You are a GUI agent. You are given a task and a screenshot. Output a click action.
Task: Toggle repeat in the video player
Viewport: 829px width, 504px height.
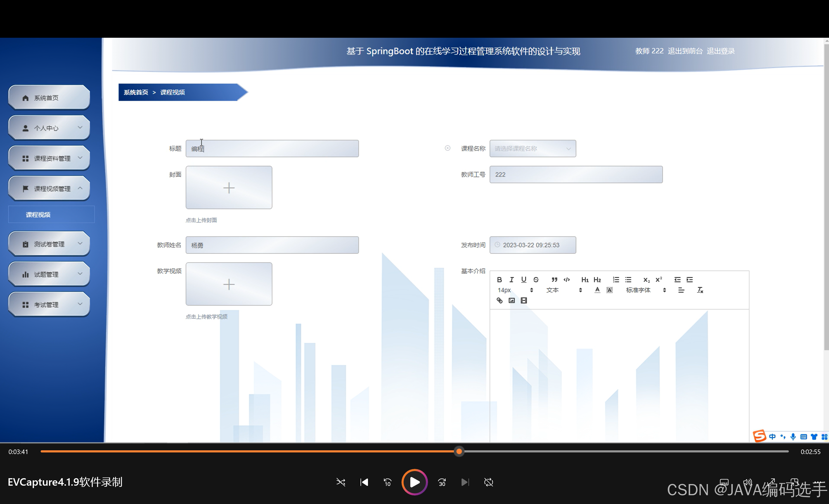(488, 482)
